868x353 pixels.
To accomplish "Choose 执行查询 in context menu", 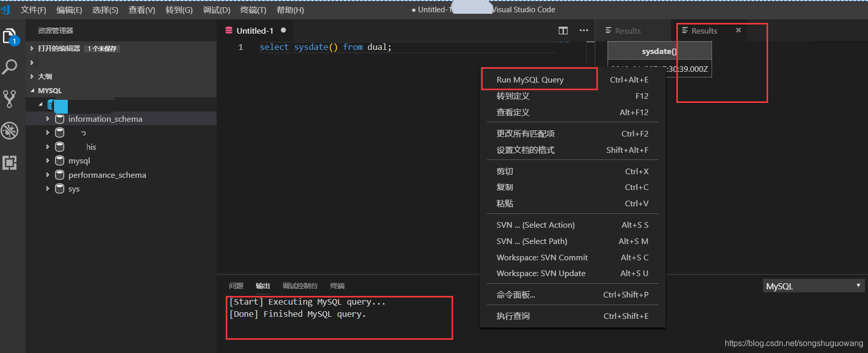I will click(x=572, y=316).
